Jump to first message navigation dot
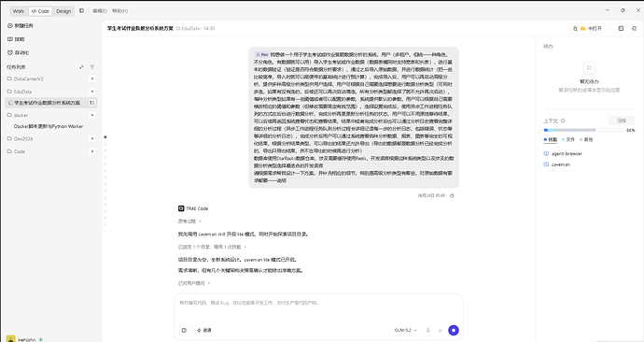Viewport: 644px width, 342px height. [x=105, y=136]
